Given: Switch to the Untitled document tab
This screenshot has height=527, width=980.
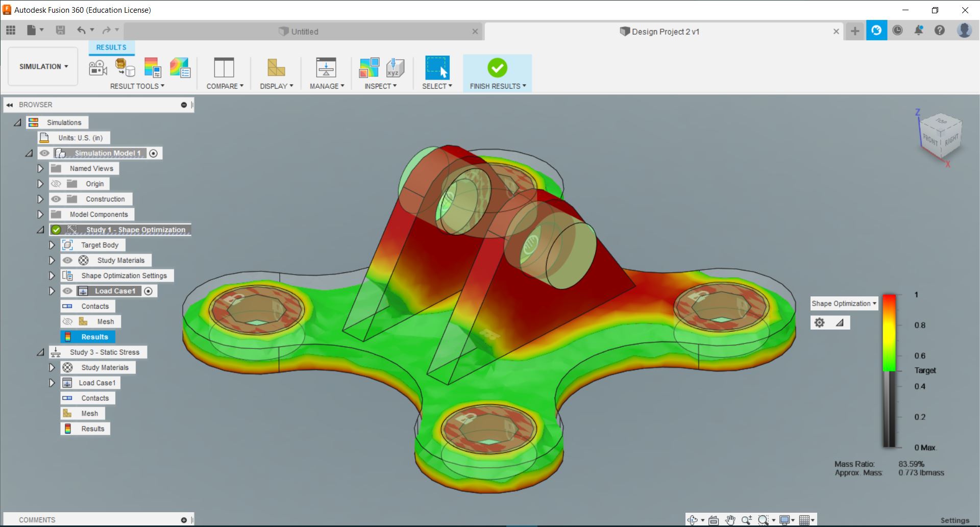Looking at the screenshot, I should (304, 32).
